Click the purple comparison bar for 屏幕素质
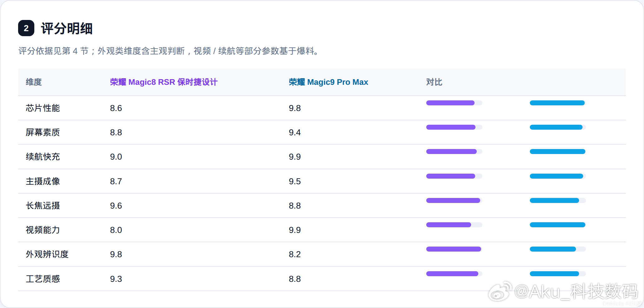Screen dimensions: 644x308 coord(451,127)
